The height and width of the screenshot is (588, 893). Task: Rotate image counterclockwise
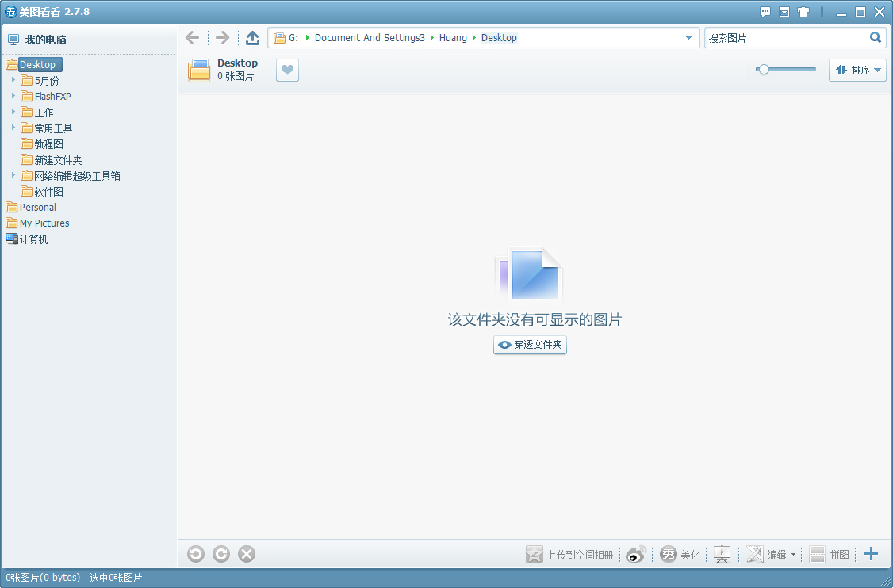coord(195,554)
